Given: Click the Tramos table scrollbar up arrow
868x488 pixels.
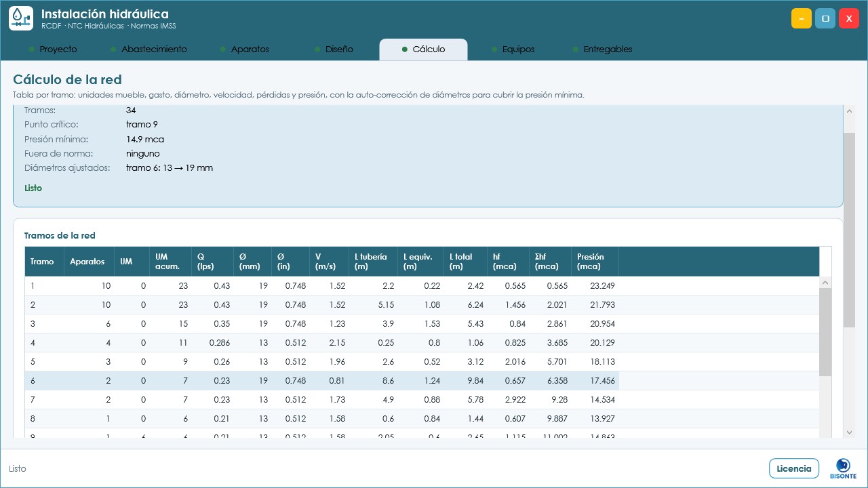Looking at the screenshot, I should (825, 283).
